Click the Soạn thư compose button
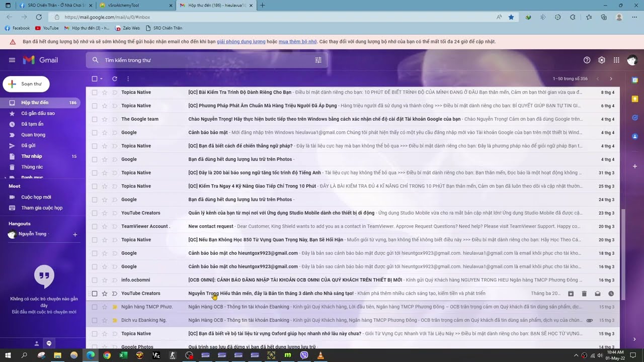The height and width of the screenshot is (362, 644). [26, 84]
